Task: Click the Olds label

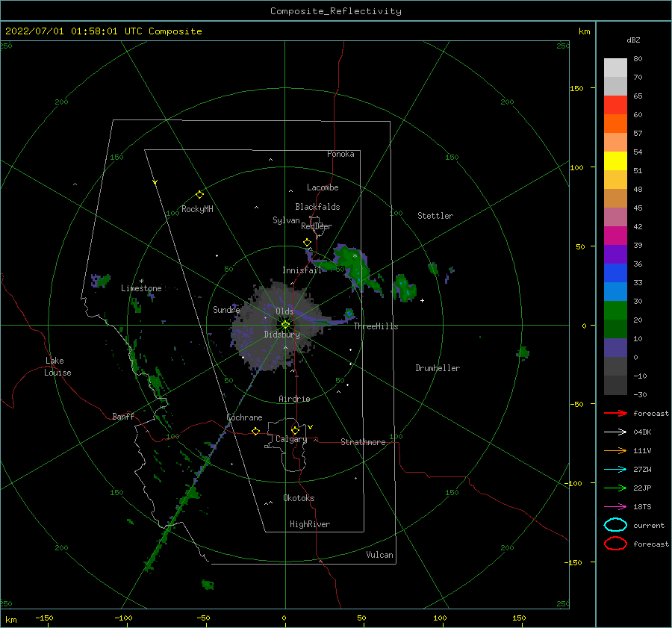Action: coord(284,311)
